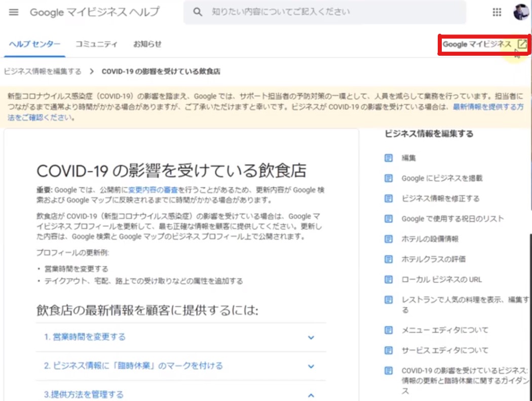532x401 pixels.
Task: Click the article icon beside Google にビジネスを掲載
Action: (389, 178)
